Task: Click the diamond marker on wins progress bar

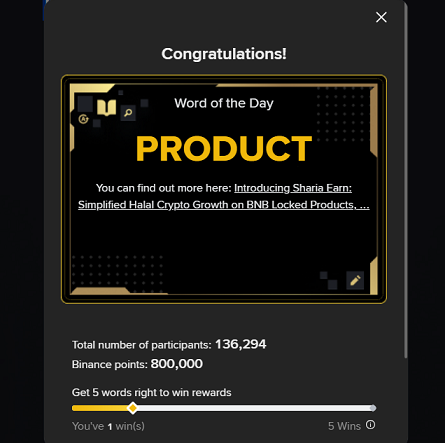Action: (133, 408)
